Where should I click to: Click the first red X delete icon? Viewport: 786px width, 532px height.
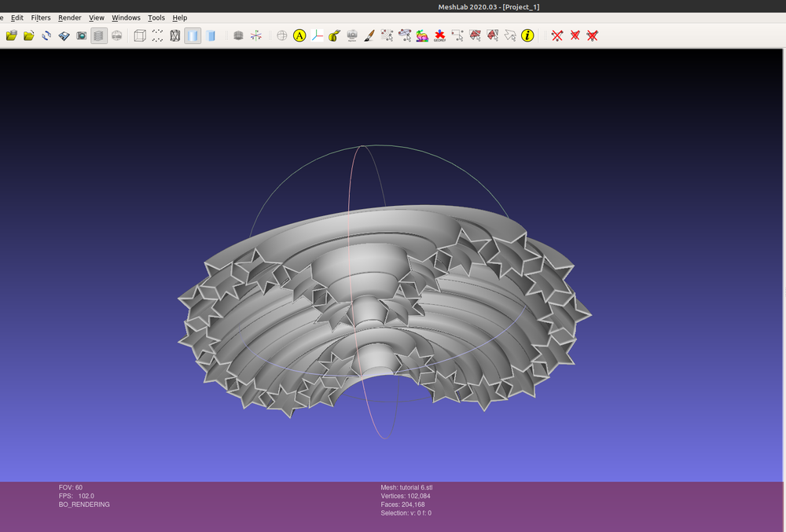pyautogui.click(x=557, y=35)
